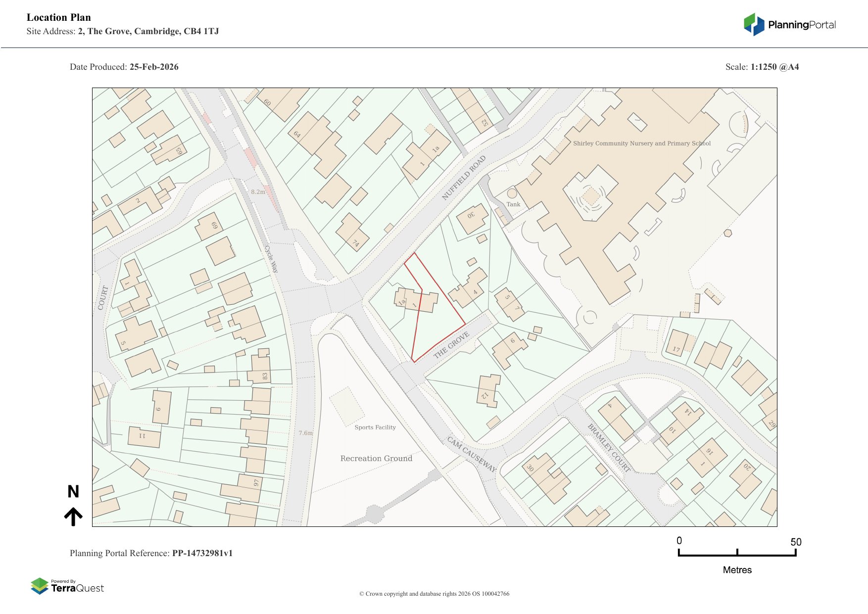Click the Scale 1:1250 @A4 text
The height and width of the screenshot is (614, 868).
[762, 67]
